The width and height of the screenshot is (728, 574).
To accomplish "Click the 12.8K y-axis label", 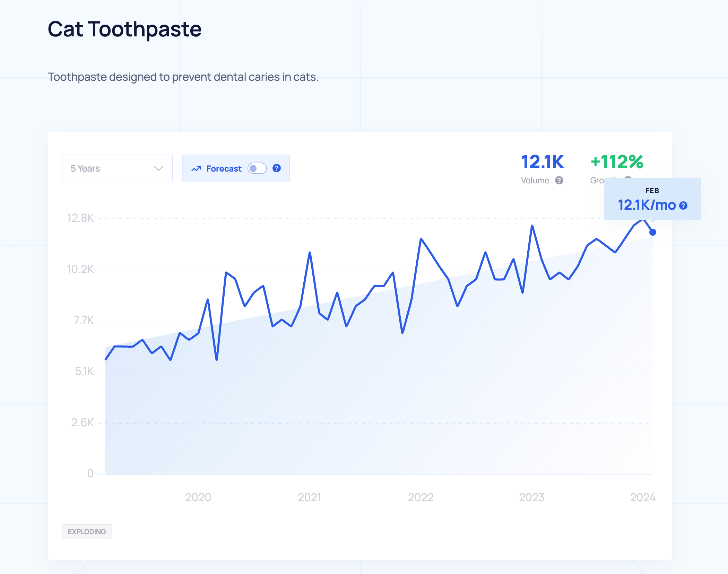I will (80, 218).
